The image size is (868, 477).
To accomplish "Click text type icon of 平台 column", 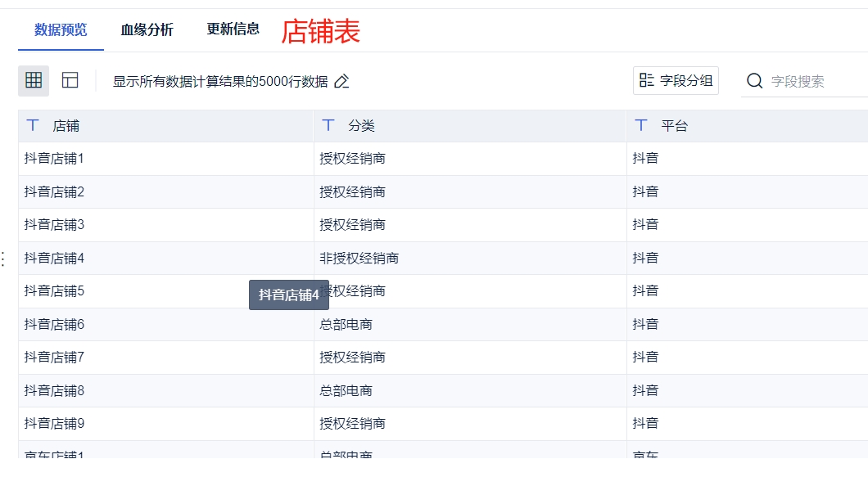I will pyautogui.click(x=641, y=126).
